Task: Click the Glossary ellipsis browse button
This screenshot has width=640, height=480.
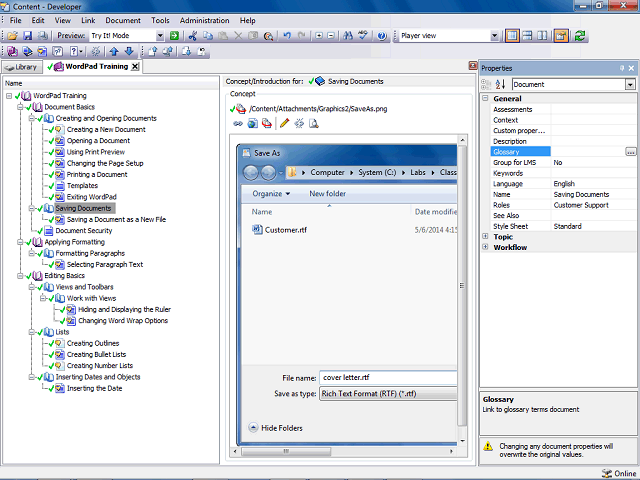Action: [630, 152]
